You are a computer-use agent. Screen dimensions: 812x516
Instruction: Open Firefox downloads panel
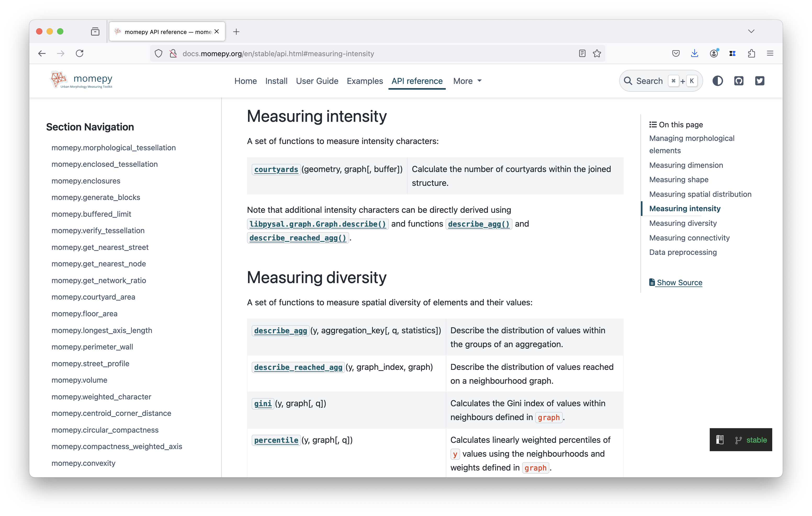[694, 54]
